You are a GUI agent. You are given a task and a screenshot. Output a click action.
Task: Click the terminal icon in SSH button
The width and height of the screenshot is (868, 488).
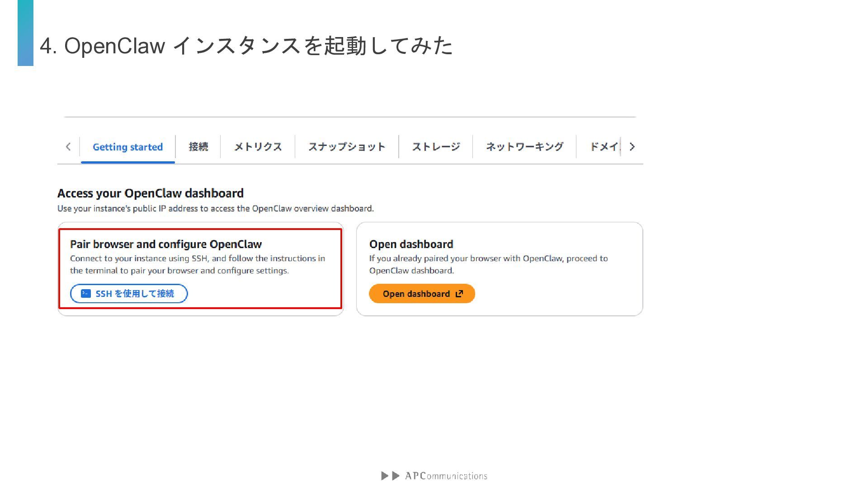pos(86,294)
